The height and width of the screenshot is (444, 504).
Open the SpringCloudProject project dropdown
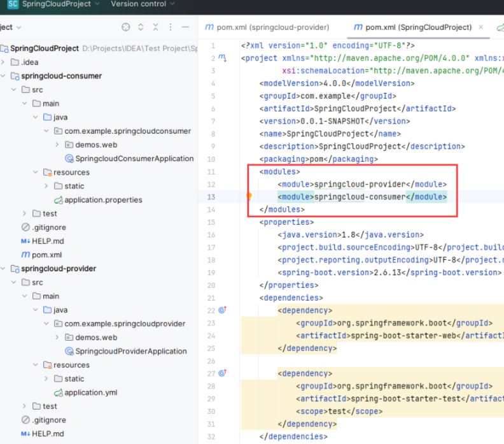(56, 4)
